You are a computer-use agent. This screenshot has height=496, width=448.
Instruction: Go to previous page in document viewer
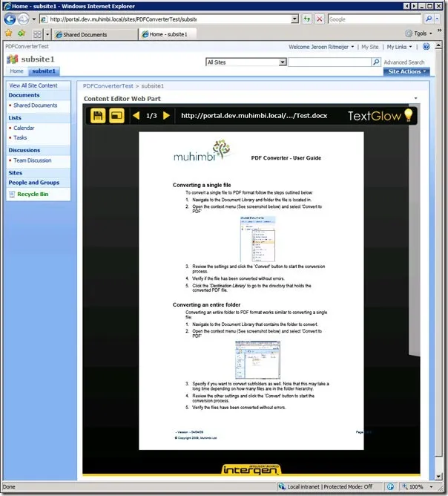(x=136, y=116)
